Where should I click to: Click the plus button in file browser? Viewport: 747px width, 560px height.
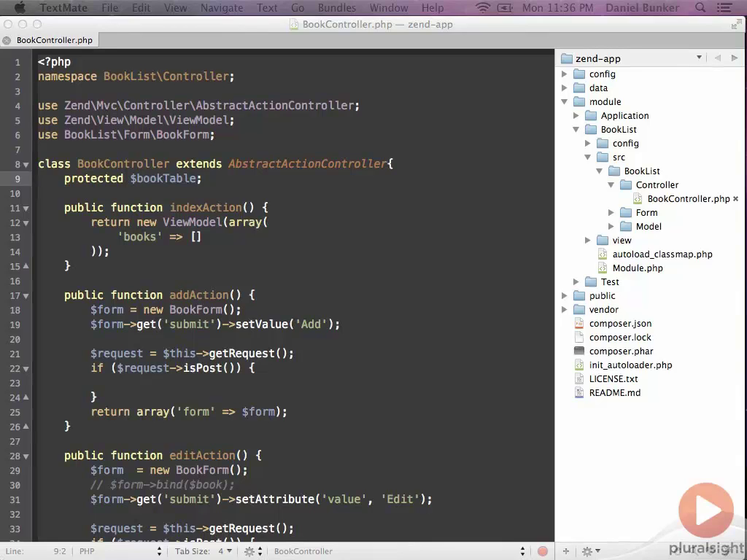point(566,551)
